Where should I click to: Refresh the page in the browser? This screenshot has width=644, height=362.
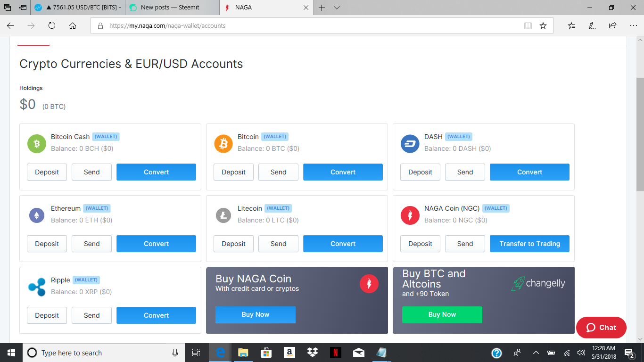click(x=52, y=26)
